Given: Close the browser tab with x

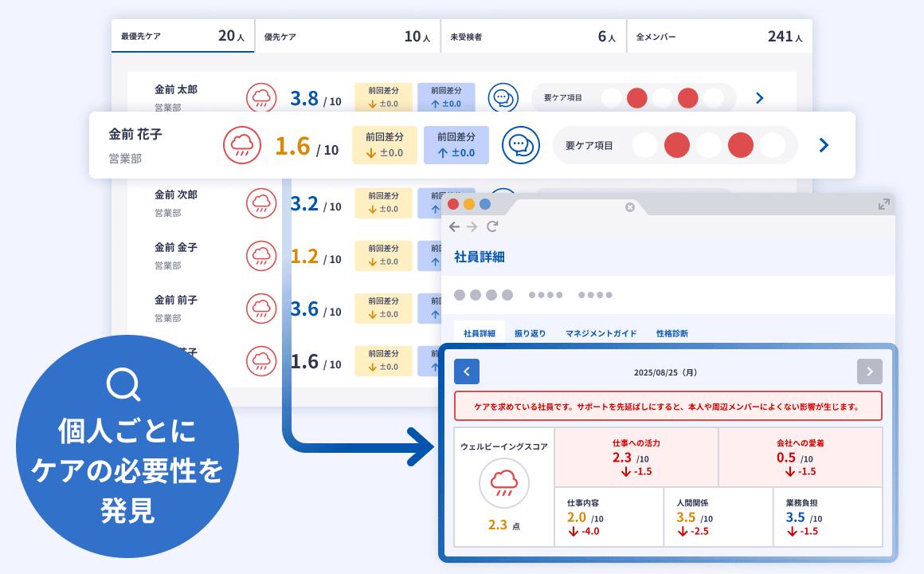Looking at the screenshot, I should [x=630, y=207].
